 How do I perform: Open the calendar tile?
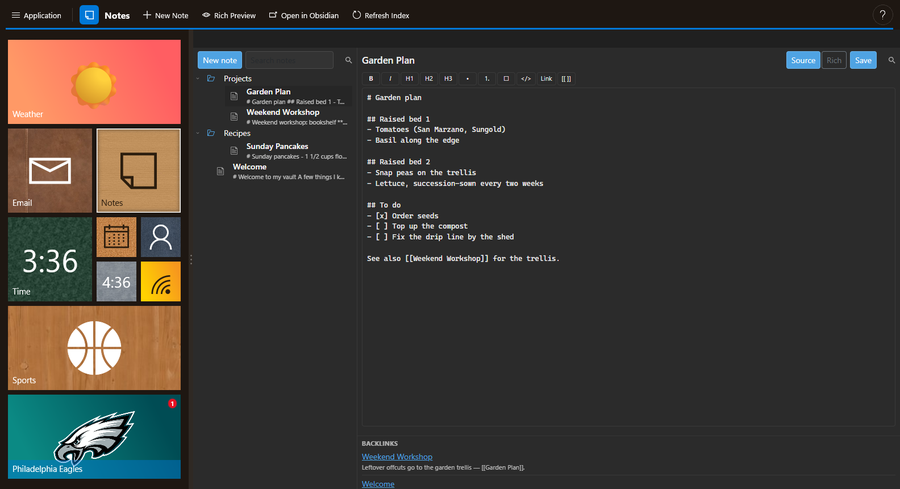(x=117, y=237)
